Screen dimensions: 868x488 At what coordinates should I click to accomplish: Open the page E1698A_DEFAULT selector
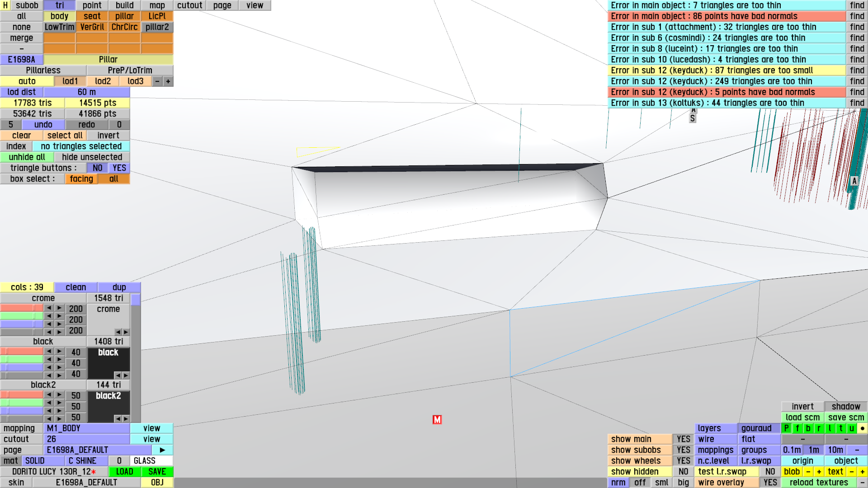click(x=97, y=450)
